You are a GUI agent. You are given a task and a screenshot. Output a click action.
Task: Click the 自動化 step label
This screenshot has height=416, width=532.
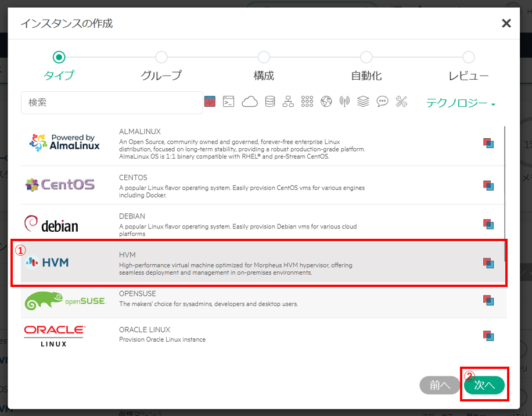pyautogui.click(x=366, y=76)
